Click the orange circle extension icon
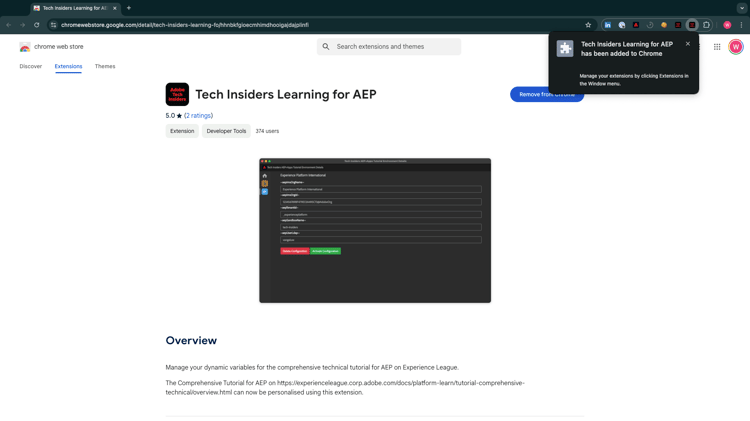 [664, 25]
